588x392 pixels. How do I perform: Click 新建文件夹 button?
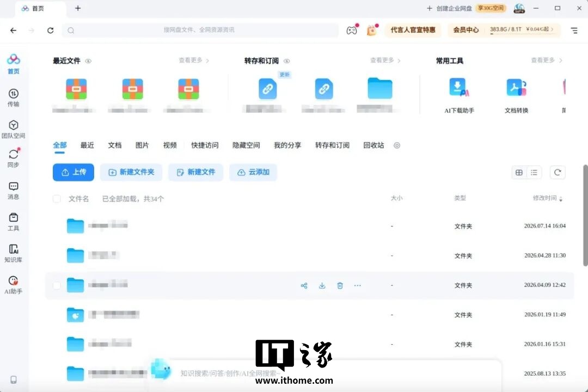(x=131, y=172)
